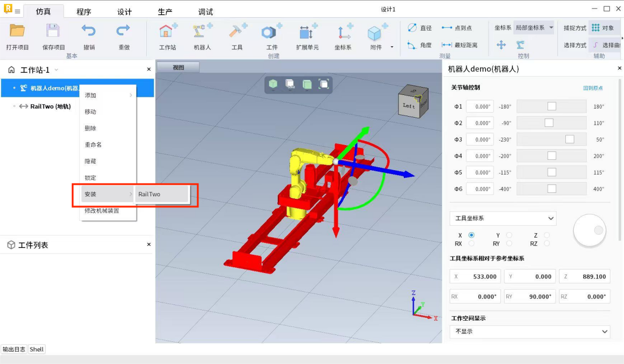
Task: Click the 回到原点 link
Action: [x=592, y=88]
